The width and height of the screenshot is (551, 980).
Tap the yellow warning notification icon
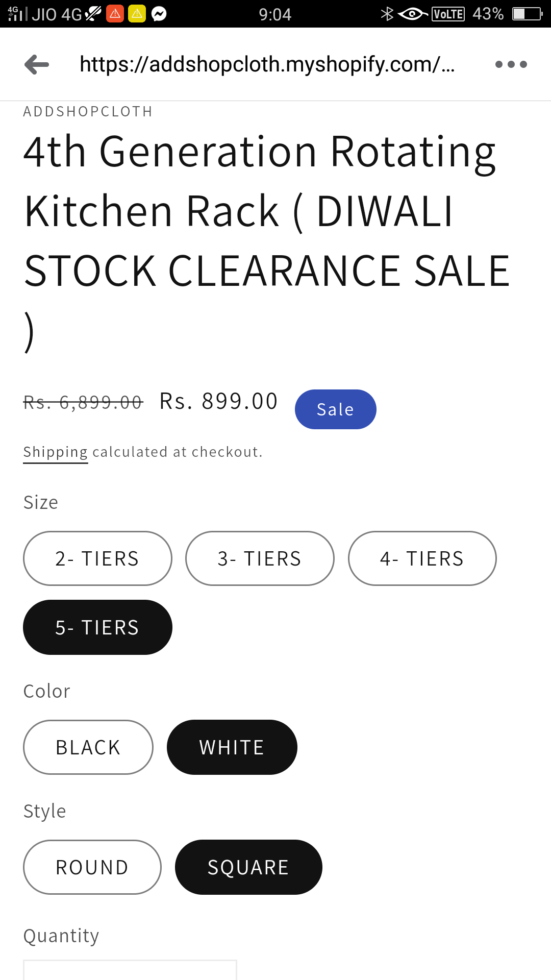137,14
